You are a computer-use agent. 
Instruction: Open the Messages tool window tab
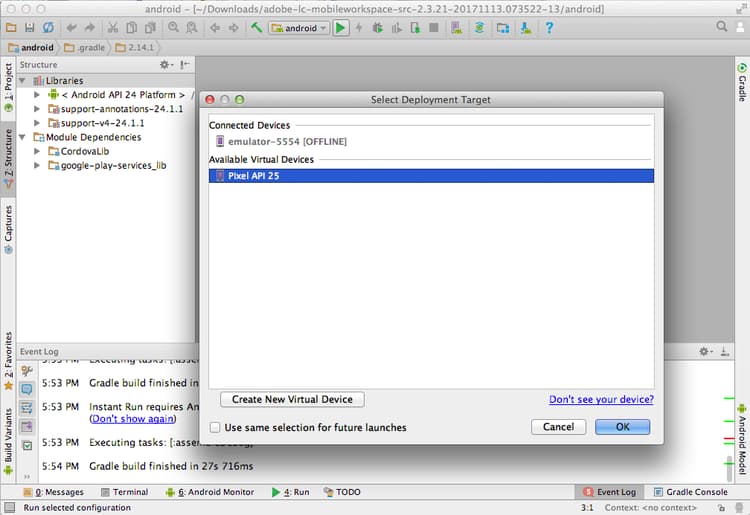pyautogui.click(x=54, y=492)
